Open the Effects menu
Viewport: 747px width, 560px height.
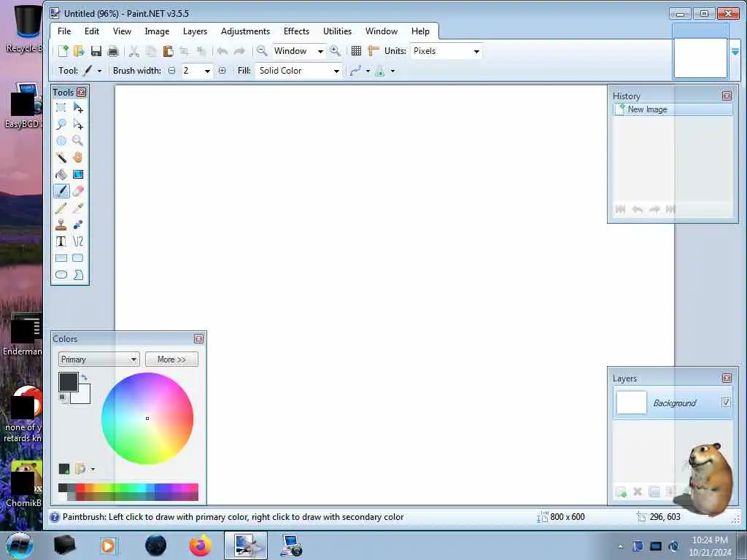point(296,31)
